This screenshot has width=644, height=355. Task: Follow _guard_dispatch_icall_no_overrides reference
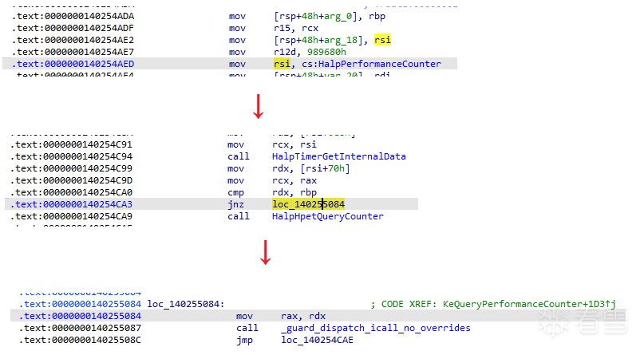pyautogui.click(x=376, y=328)
